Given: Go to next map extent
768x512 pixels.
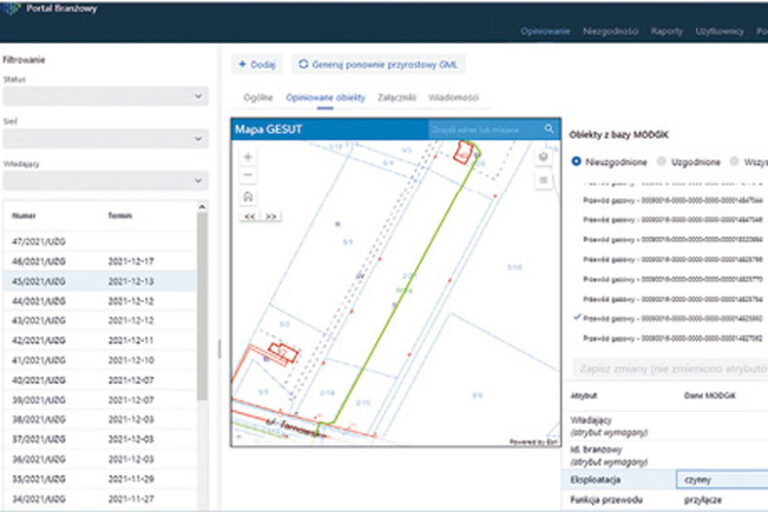Looking at the screenshot, I should click(x=271, y=216).
